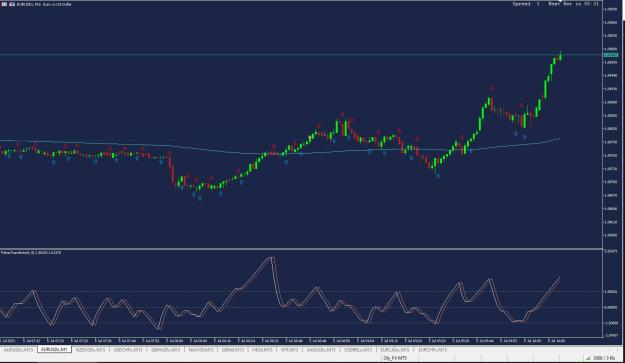This screenshot has width=625, height=363.
Task: Switch to the EURCADx,M15 chart tab
Action: point(395,349)
